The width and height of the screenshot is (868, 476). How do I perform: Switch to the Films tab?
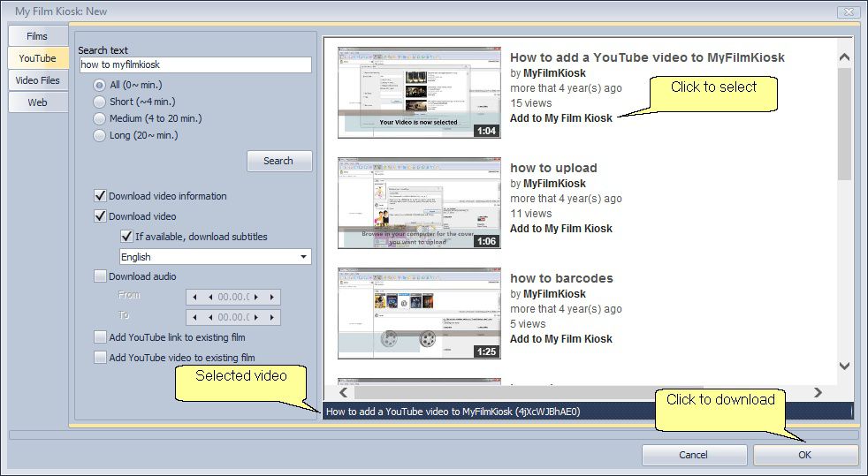[x=37, y=36]
